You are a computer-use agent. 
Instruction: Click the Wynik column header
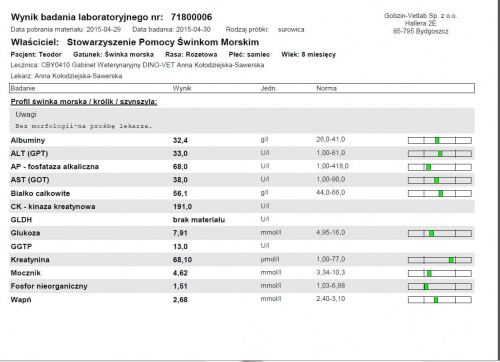pyautogui.click(x=182, y=88)
